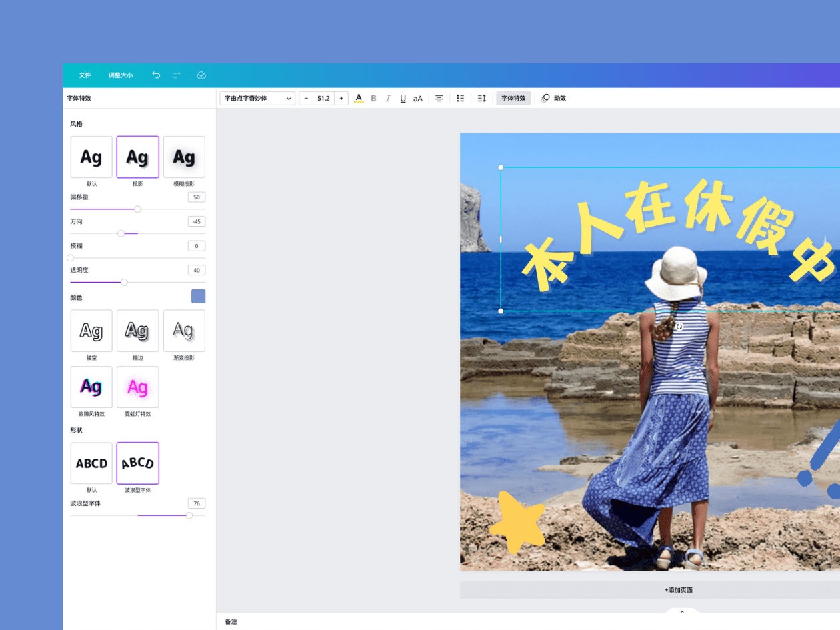Viewport: 840px width, 630px height.
Task: Toggle uppercase aA formatting
Action: click(418, 98)
